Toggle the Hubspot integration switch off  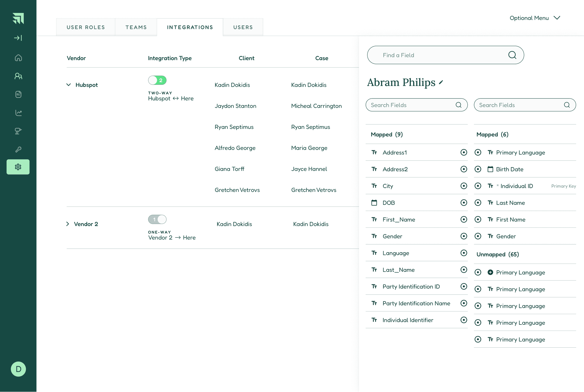tap(157, 80)
